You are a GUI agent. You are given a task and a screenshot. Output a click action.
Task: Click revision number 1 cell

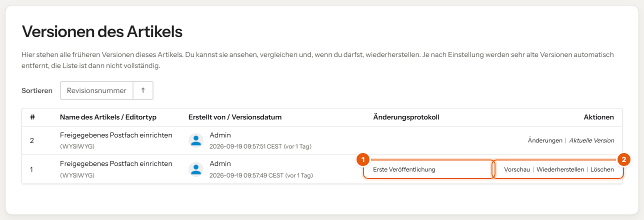point(31,169)
